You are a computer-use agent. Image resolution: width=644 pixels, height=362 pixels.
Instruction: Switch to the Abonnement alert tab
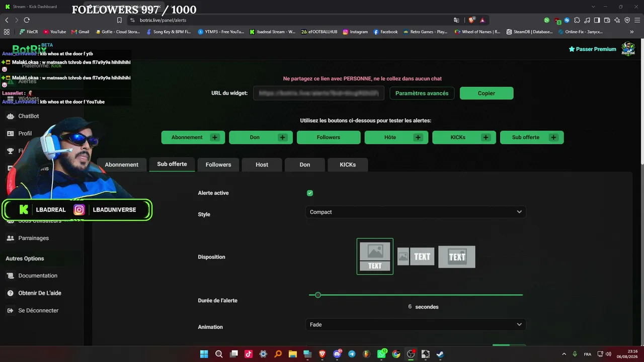click(121, 165)
